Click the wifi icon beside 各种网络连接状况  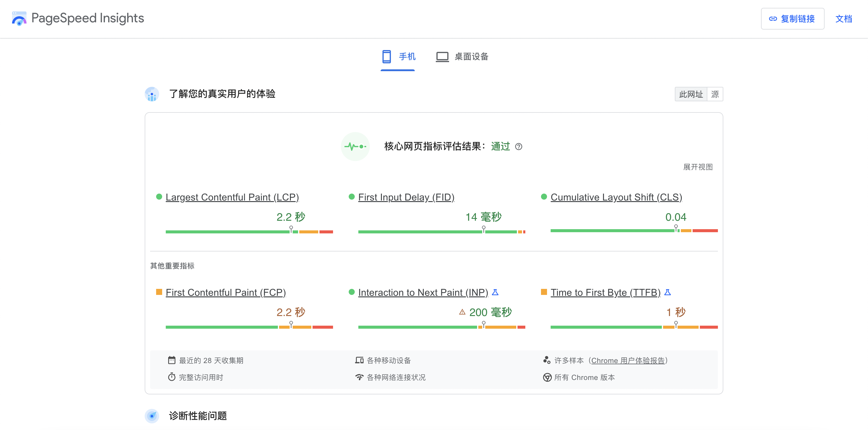point(359,377)
